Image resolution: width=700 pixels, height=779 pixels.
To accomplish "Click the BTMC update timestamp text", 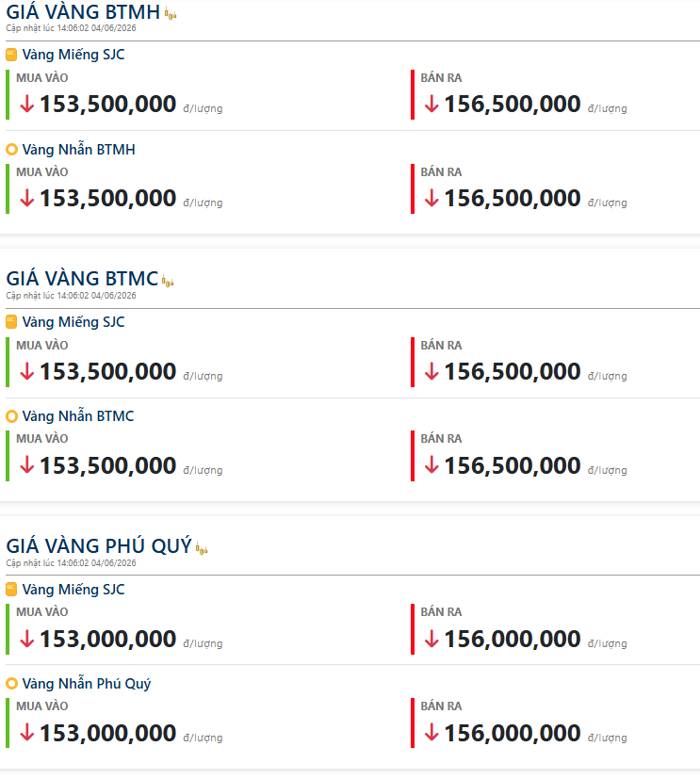I will [71, 296].
